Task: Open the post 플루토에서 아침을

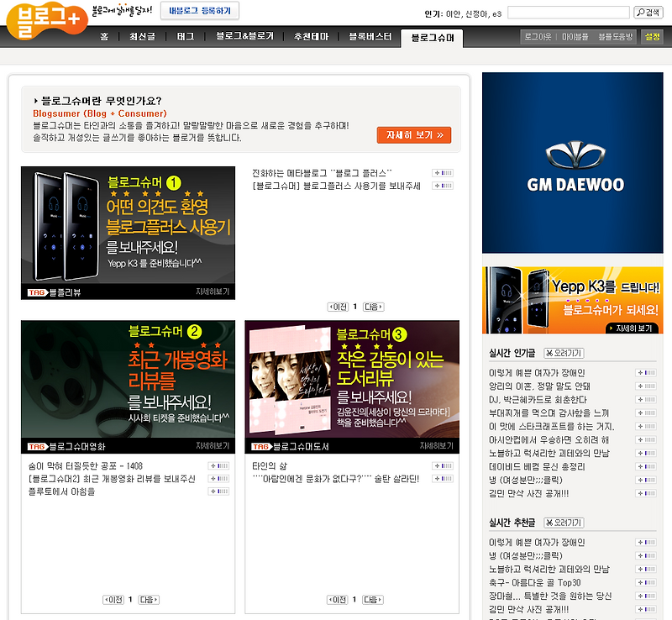Action: pyautogui.click(x=61, y=491)
